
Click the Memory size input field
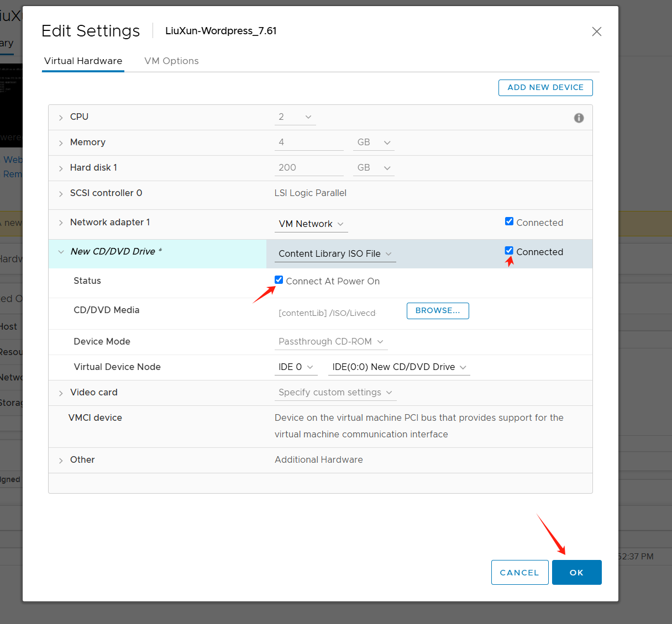pyautogui.click(x=309, y=142)
